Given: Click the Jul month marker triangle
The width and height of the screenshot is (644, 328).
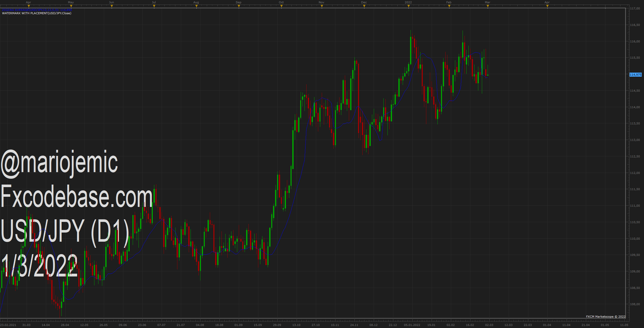Looking at the screenshot, I should coord(154,6).
